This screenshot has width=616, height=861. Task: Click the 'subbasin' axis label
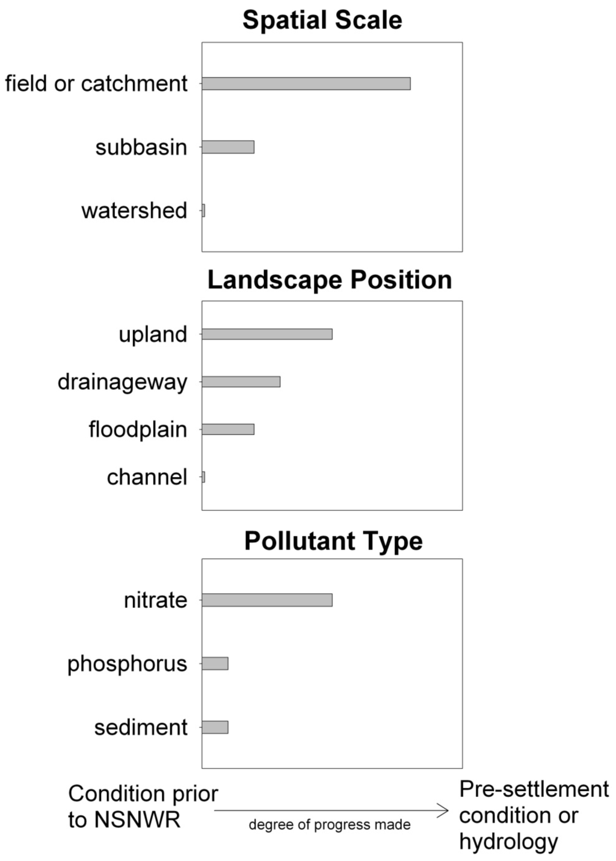(x=141, y=147)
